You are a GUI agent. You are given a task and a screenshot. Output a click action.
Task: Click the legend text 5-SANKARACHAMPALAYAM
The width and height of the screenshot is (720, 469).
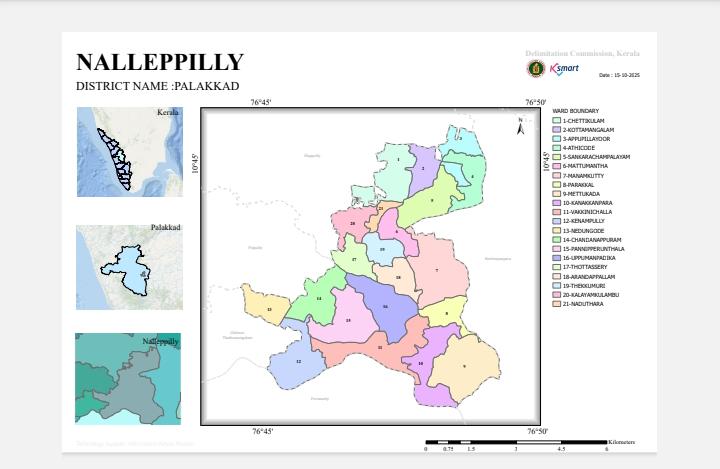tap(596, 157)
